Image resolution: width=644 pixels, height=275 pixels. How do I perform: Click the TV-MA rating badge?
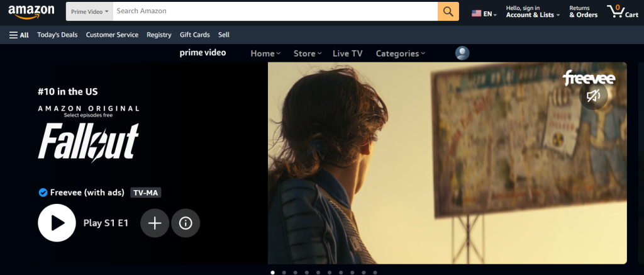tap(146, 193)
